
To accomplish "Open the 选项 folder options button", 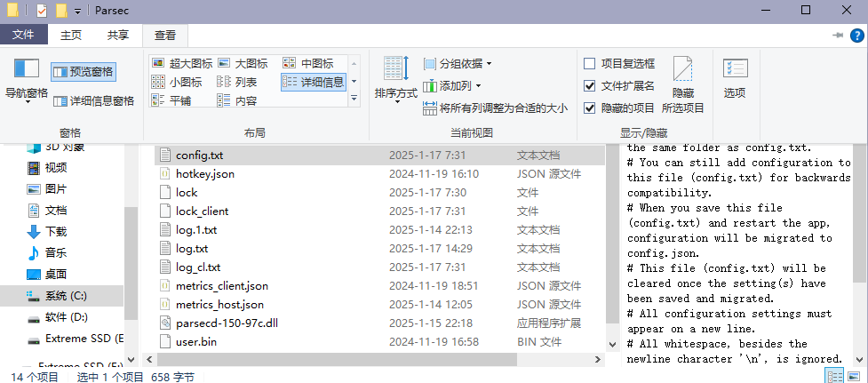I will [x=735, y=78].
